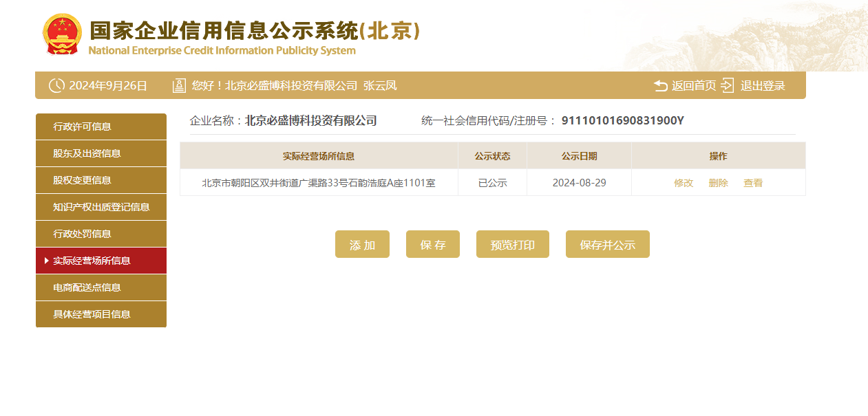Select highlighted 实际经营场所信息 menu item
Viewport: 868px width, 416px height.
point(101,261)
